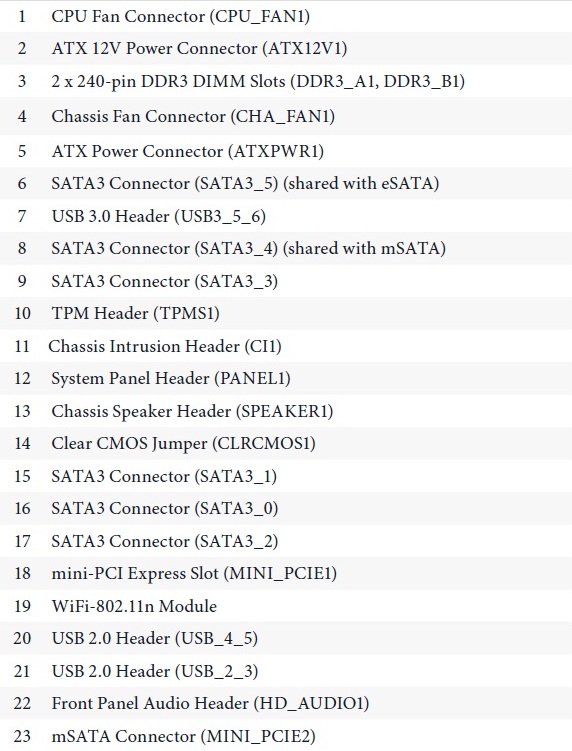Select System Panel Header (PANEL1) row
Screen dimensions: 572x751
286,378
